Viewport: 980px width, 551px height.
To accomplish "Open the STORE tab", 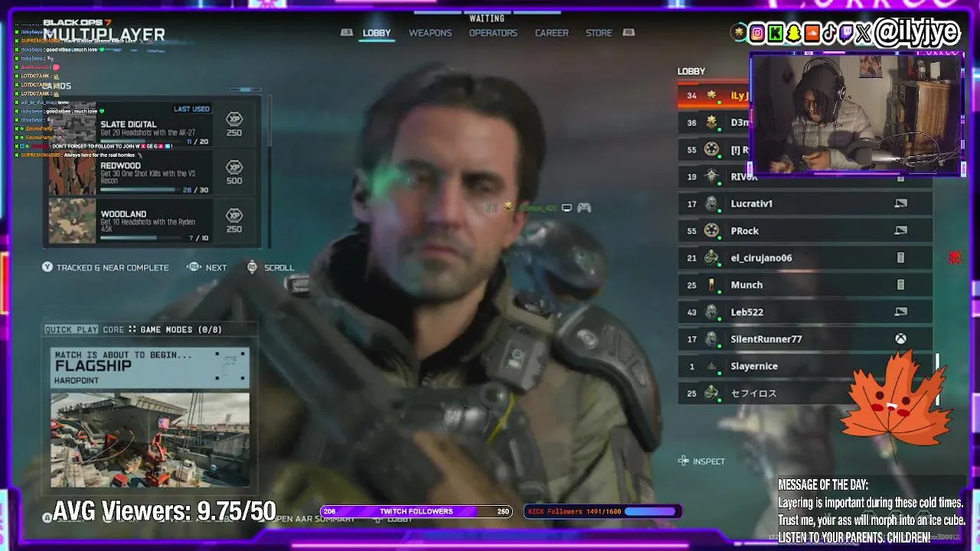I will click(x=599, y=33).
